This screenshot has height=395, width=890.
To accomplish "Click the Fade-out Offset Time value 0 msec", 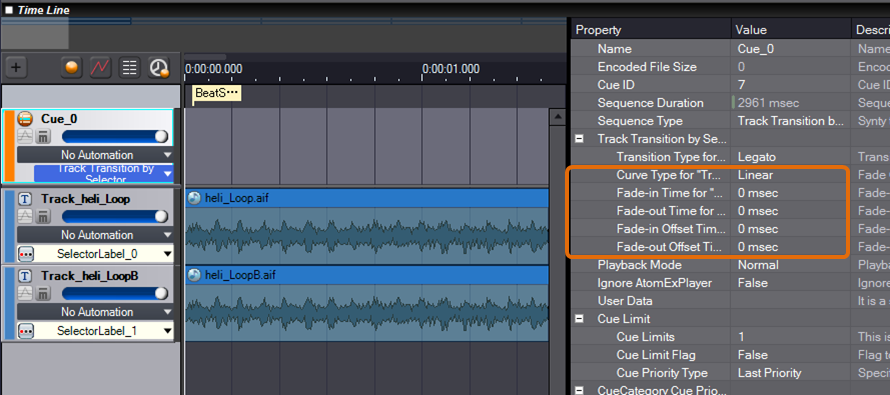I will pos(791,247).
